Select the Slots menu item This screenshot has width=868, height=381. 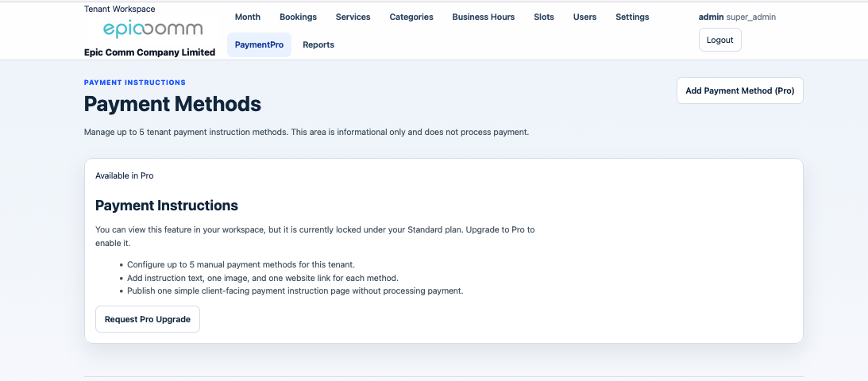coord(544,17)
